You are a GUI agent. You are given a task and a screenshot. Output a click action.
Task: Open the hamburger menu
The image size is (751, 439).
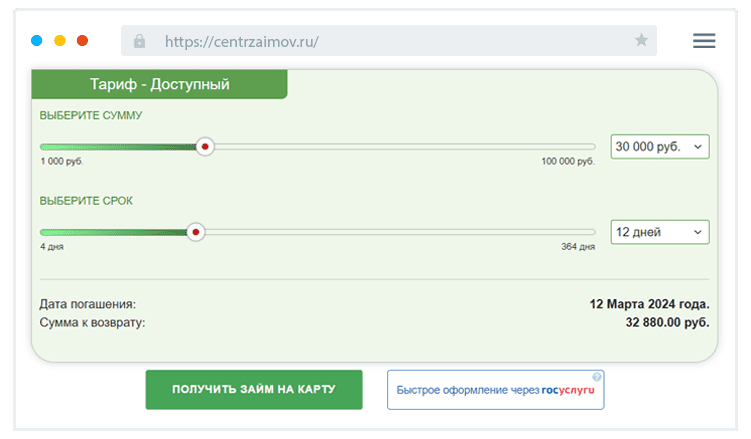pyautogui.click(x=704, y=41)
